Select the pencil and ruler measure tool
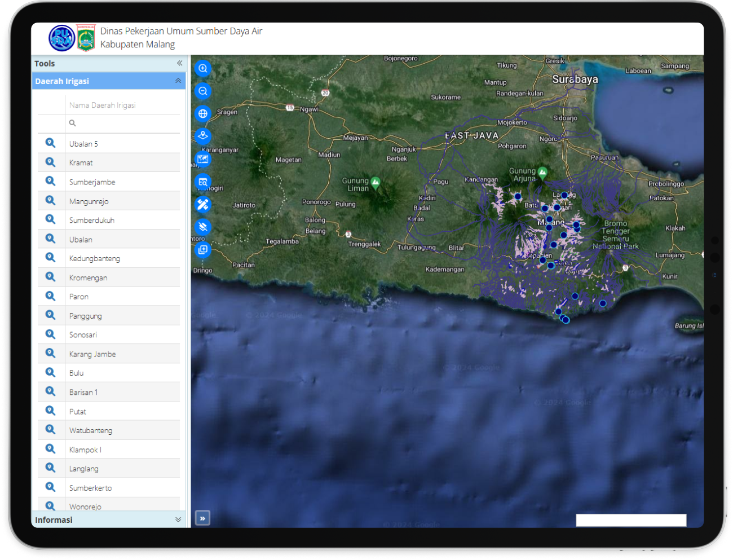733x560 pixels. (203, 204)
